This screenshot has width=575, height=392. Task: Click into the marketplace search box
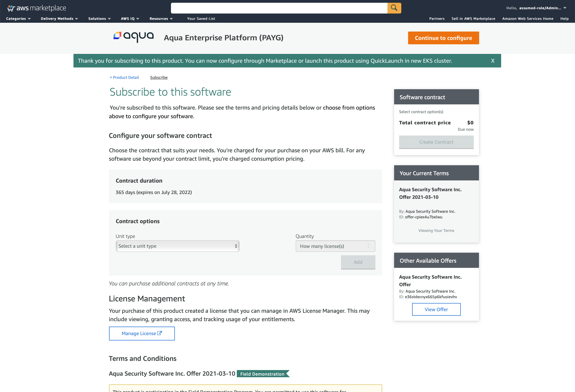click(279, 8)
